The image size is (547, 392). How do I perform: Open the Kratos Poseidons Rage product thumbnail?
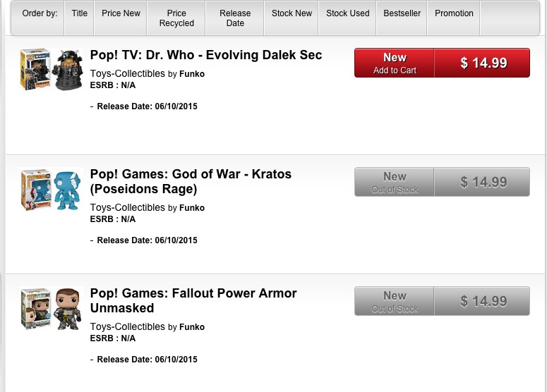click(x=52, y=188)
